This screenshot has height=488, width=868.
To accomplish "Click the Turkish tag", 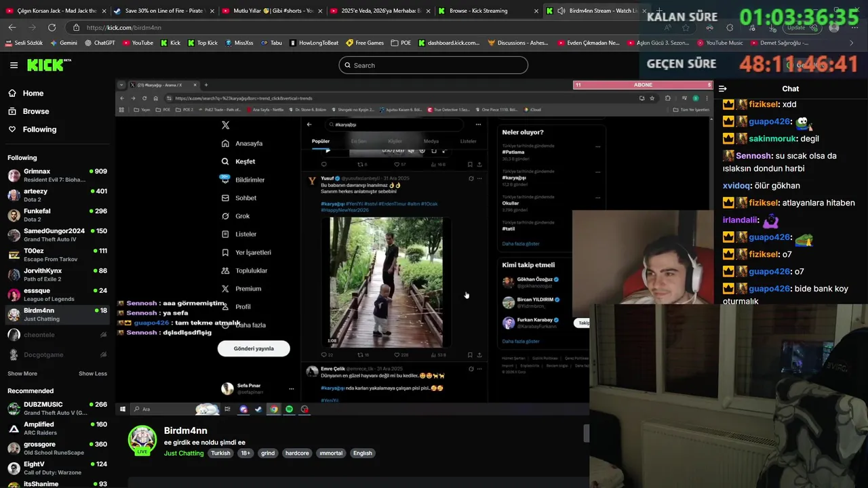I will point(220,453).
